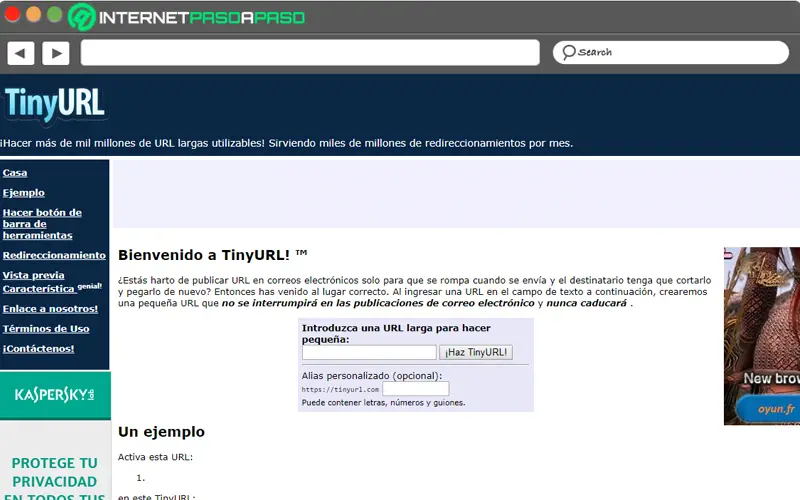Screen dimensions: 800x500
Task: Click the ¡Haz TinyURL! button
Action: [476, 352]
